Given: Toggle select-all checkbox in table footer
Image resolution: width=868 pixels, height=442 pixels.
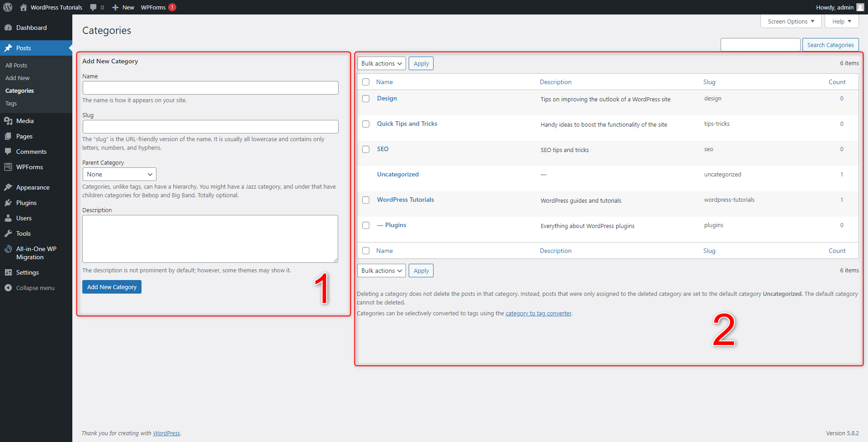Looking at the screenshot, I should pos(366,251).
